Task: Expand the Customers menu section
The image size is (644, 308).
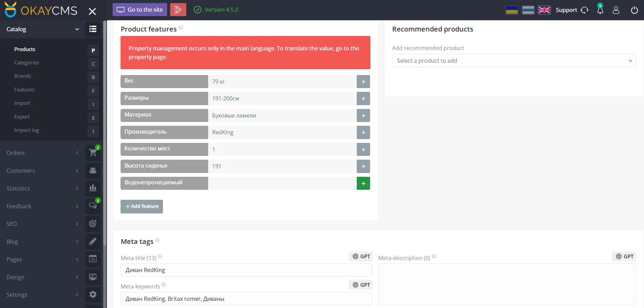Action: 77,171
